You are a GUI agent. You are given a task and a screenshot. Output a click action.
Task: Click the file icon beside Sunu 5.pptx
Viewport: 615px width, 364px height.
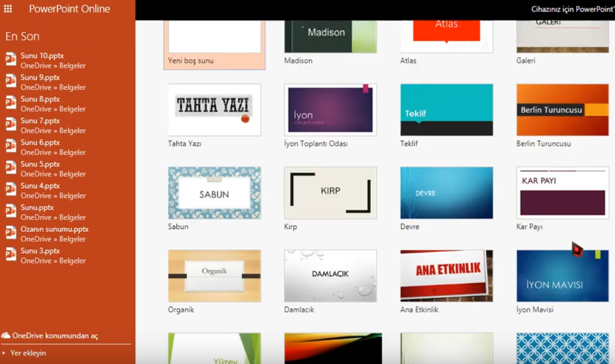tap(11, 168)
